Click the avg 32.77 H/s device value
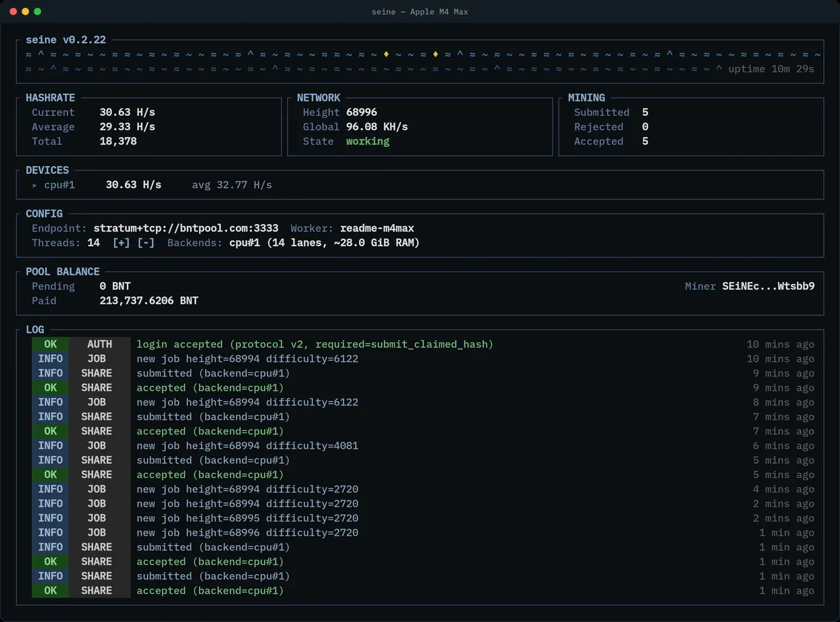 pyautogui.click(x=232, y=185)
